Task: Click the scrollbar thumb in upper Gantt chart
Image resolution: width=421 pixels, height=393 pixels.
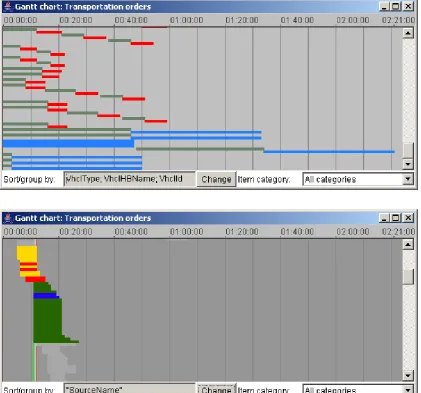Action: [x=408, y=150]
